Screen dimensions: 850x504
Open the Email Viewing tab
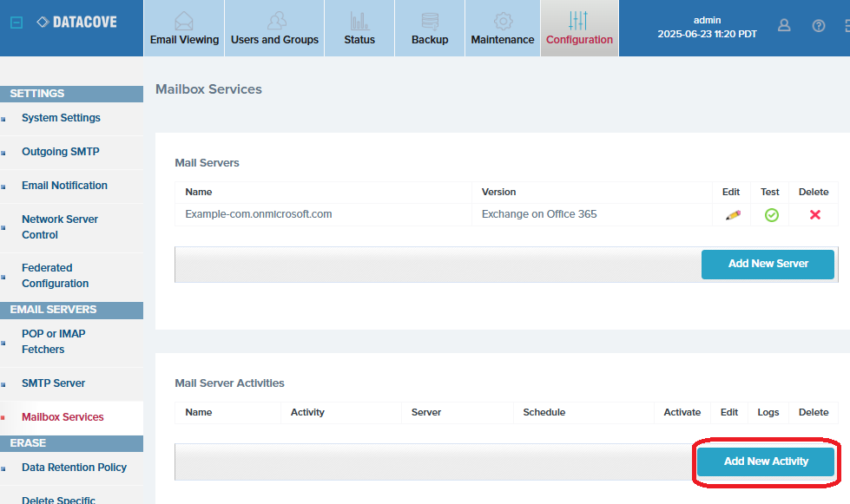pyautogui.click(x=184, y=29)
